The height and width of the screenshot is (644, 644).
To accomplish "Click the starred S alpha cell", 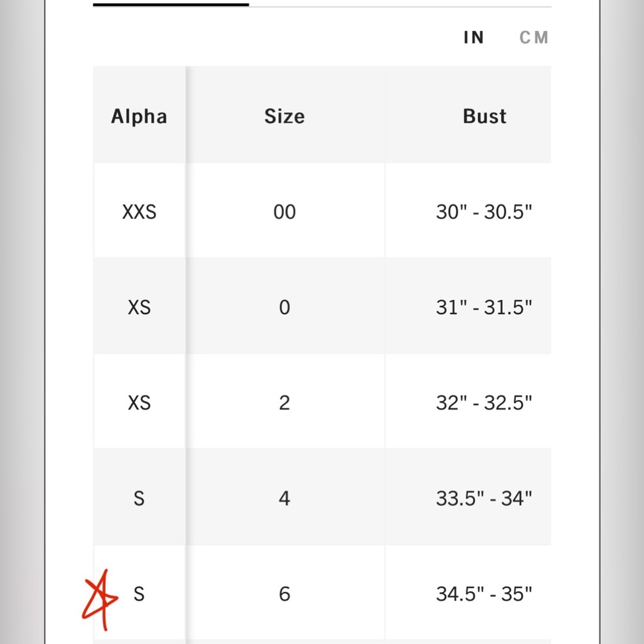I will [139, 593].
